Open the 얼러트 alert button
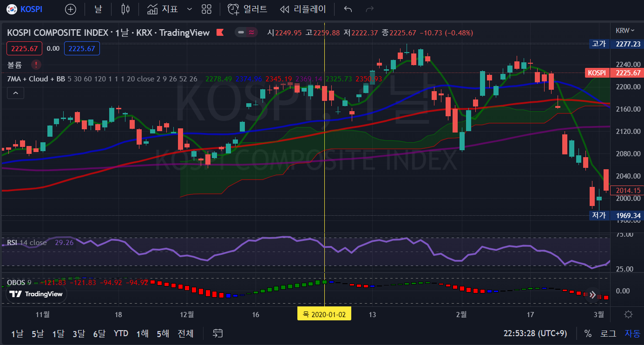This screenshot has width=644, height=345. 248,9
